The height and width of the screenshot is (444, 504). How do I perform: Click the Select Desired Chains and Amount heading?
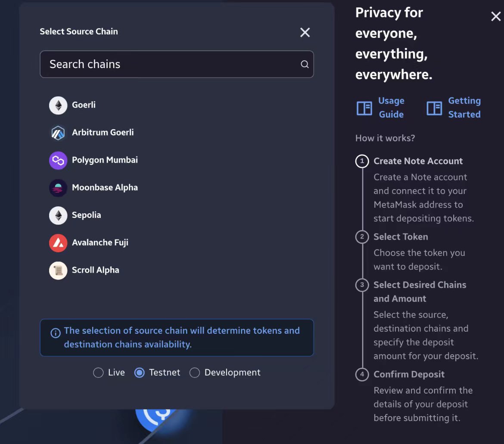(x=420, y=292)
